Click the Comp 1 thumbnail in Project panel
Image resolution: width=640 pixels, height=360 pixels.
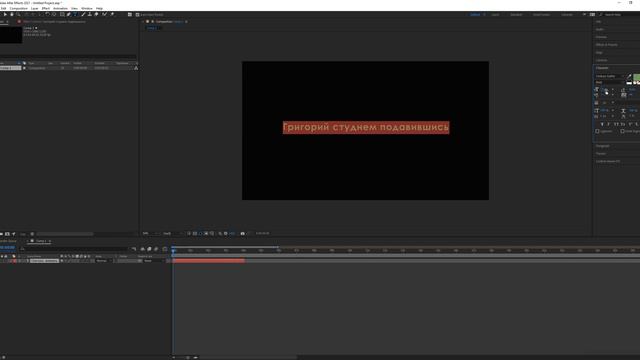11,35
